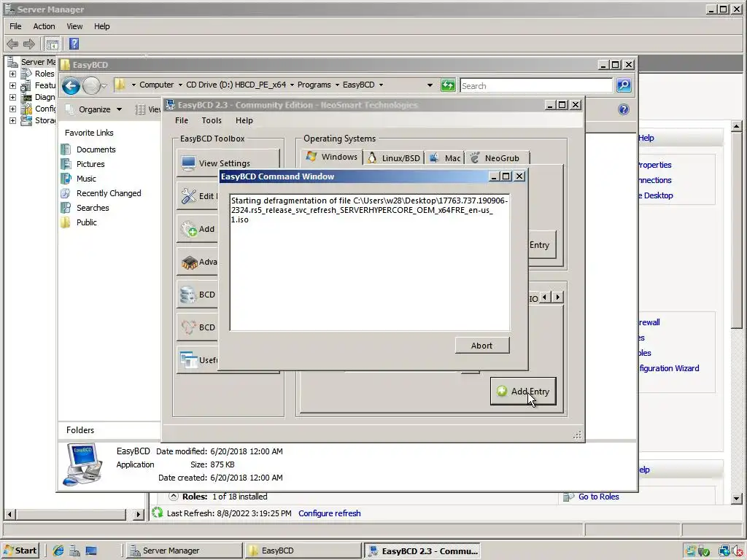This screenshot has height=560, width=747.
Task: Open EasyBCD Tools menu
Action: pyautogui.click(x=212, y=120)
